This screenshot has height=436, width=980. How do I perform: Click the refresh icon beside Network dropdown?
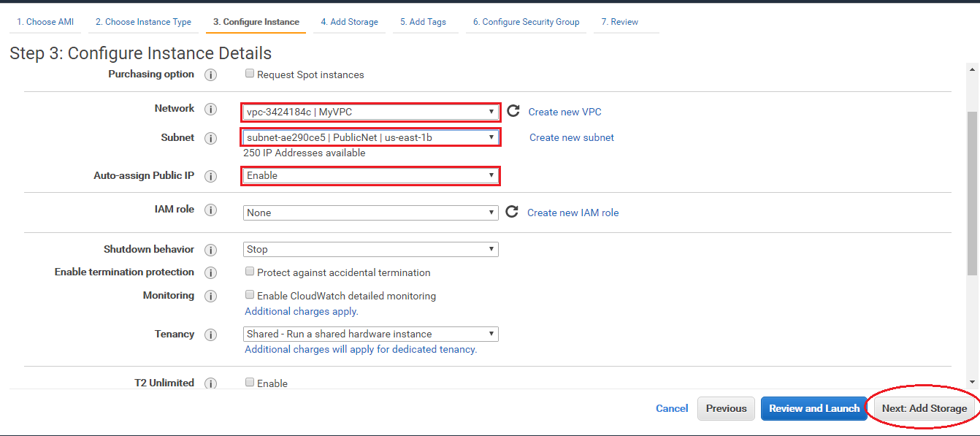point(513,111)
